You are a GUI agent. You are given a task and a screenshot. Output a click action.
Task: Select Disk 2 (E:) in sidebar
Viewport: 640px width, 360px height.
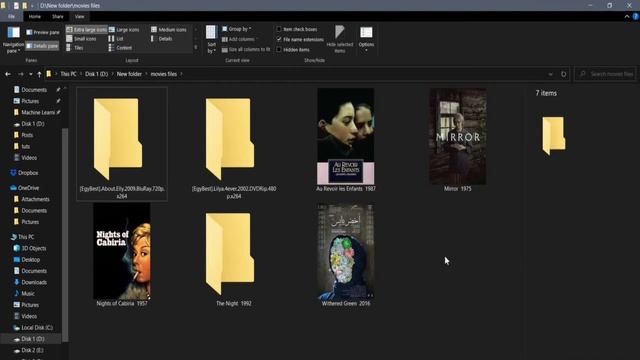tap(32, 350)
